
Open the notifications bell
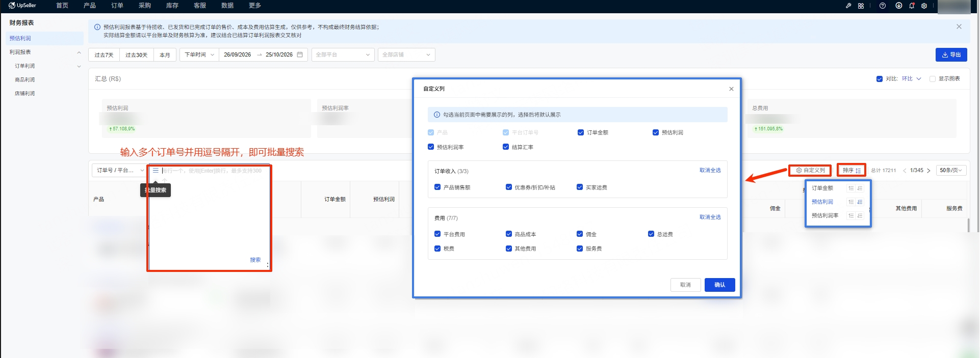pos(912,6)
